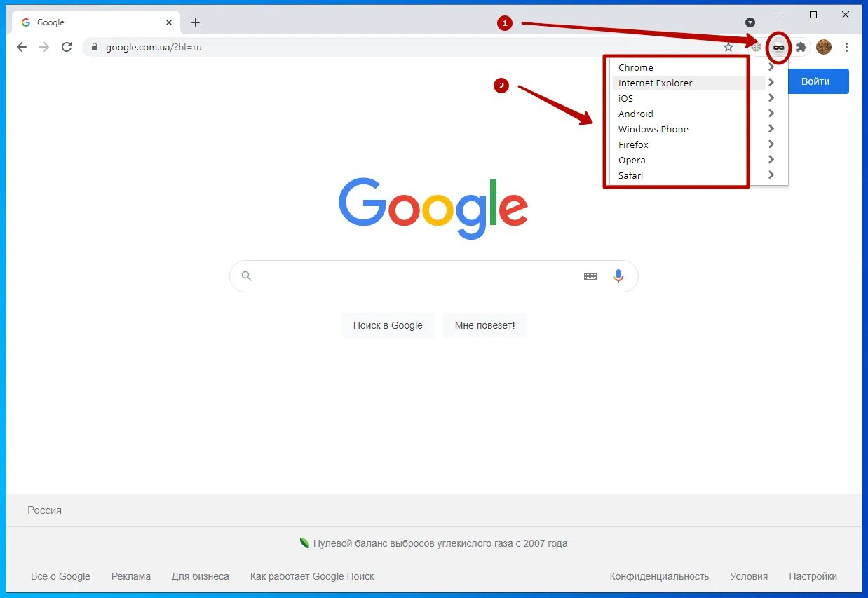Click the Поиск в Google button
The height and width of the screenshot is (598, 868).
point(388,325)
